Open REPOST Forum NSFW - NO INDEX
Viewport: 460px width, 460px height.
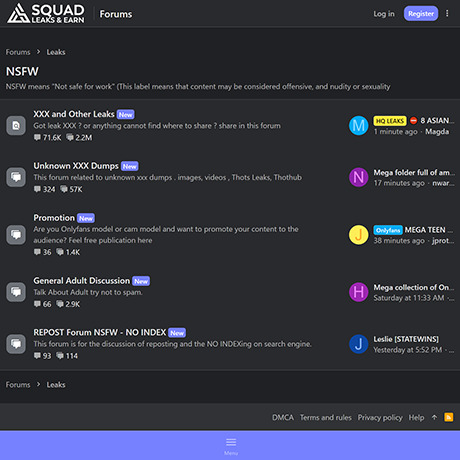click(100, 332)
